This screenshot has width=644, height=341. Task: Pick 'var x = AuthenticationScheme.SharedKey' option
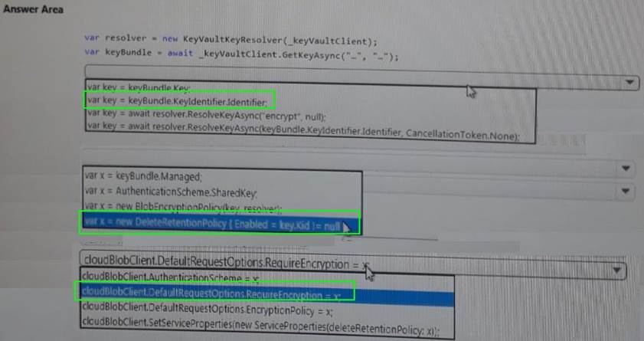tap(171, 192)
